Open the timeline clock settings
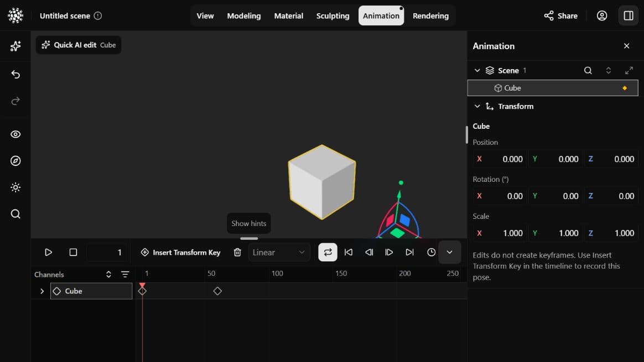The image size is (644, 362). click(431, 253)
